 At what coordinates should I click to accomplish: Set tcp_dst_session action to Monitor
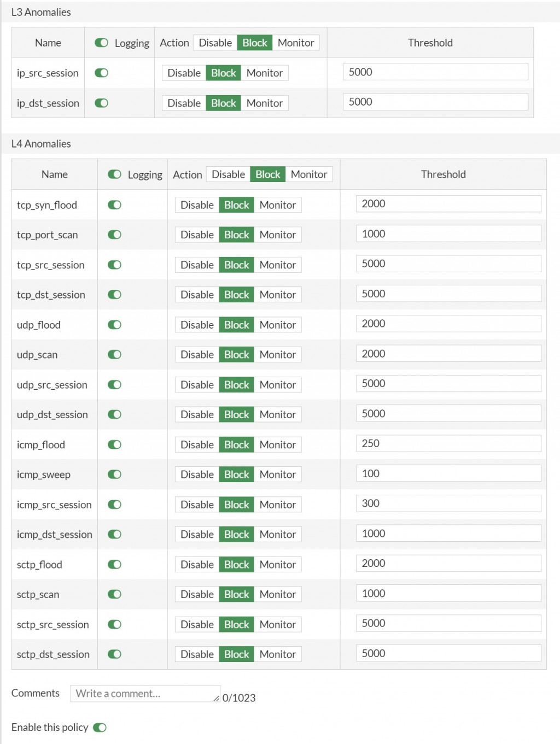point(277,295)
